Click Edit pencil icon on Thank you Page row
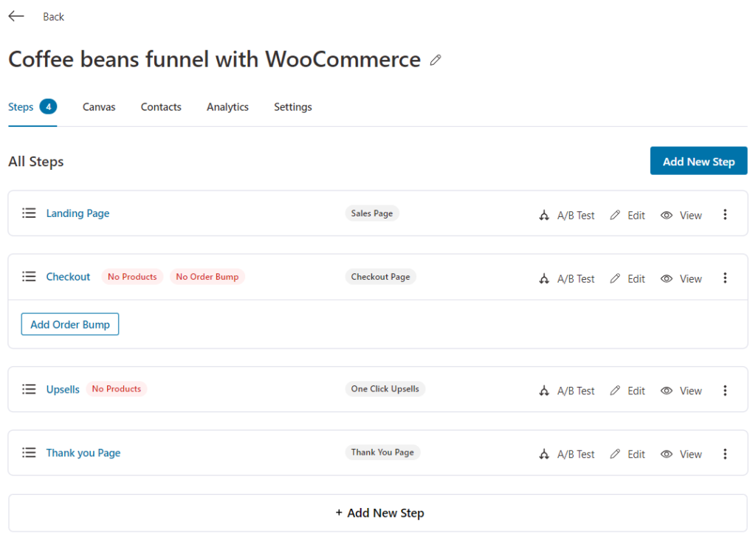Image resolution: width=756 pixels, height=539 pixels. pyautogui.click(x=615, y=454)
